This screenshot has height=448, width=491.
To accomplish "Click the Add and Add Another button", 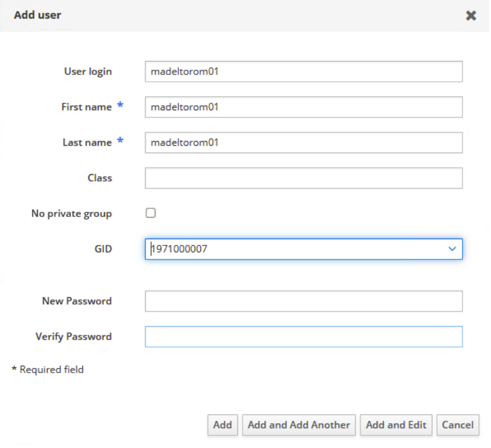I will coord(298,425).
